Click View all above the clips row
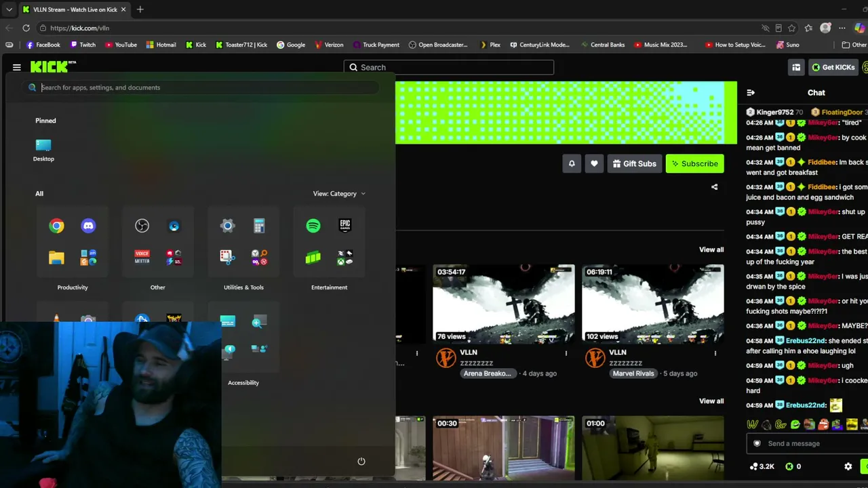868x488 pixels. pos(711,401)
